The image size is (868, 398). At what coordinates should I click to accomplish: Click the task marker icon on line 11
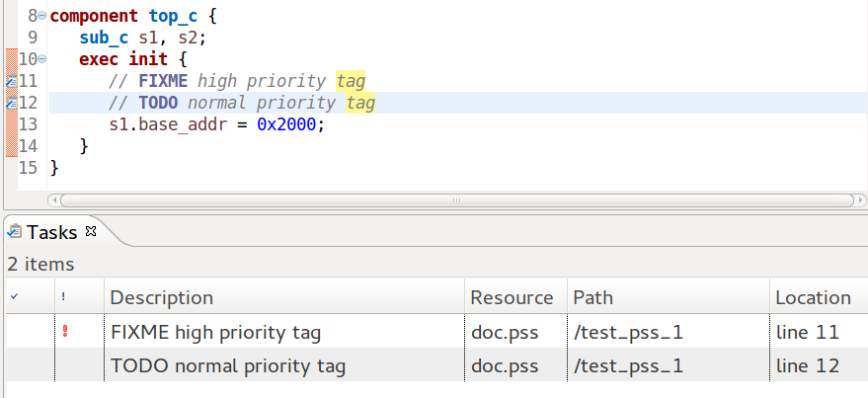(x=12, y=81)
